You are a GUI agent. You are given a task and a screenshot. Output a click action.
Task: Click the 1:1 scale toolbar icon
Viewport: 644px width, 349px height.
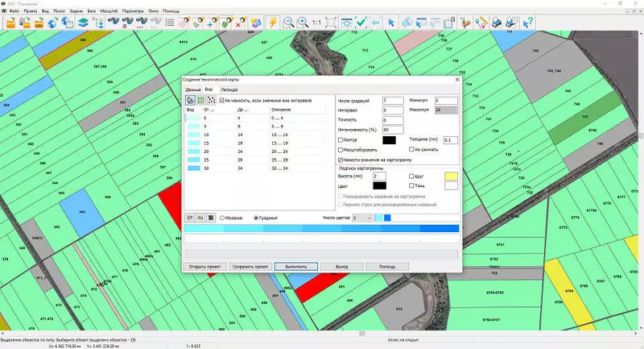coord(316,23)
